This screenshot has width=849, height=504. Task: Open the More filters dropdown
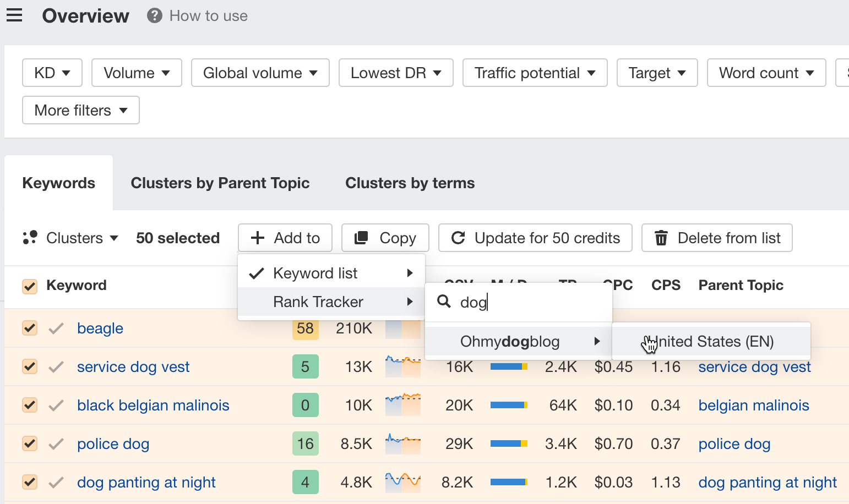[80, 110]
